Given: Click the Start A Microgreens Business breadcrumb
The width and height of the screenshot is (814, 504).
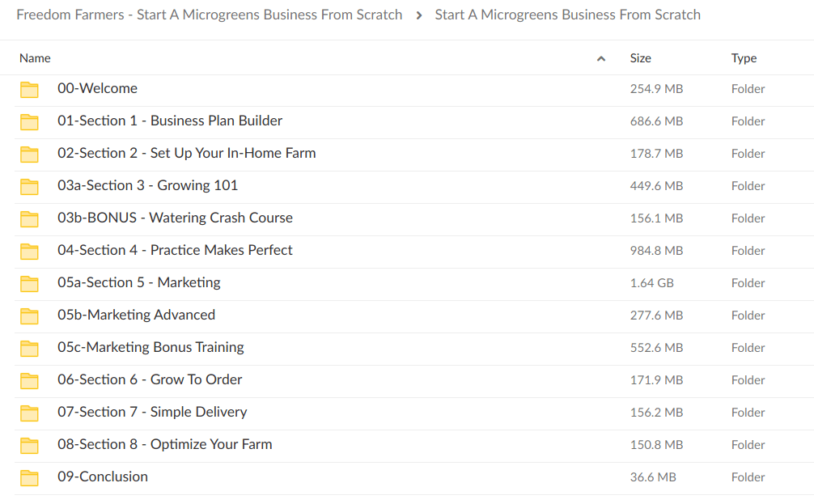Looking at the screenshot, I should [567, 14].
